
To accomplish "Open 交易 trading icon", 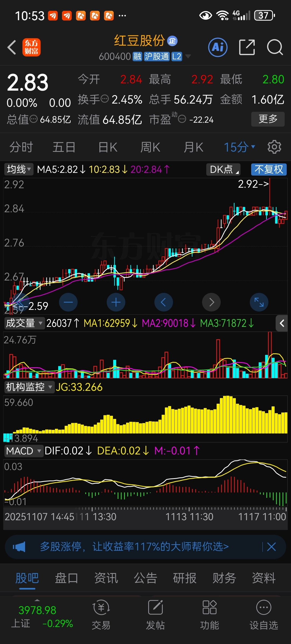I will (x=101, y=615).
